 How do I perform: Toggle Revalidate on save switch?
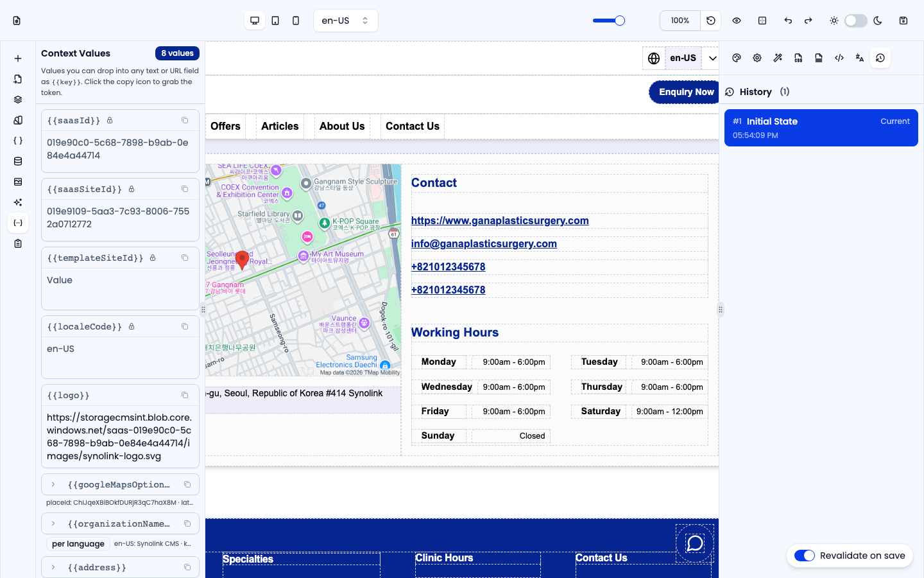[805, 556]
